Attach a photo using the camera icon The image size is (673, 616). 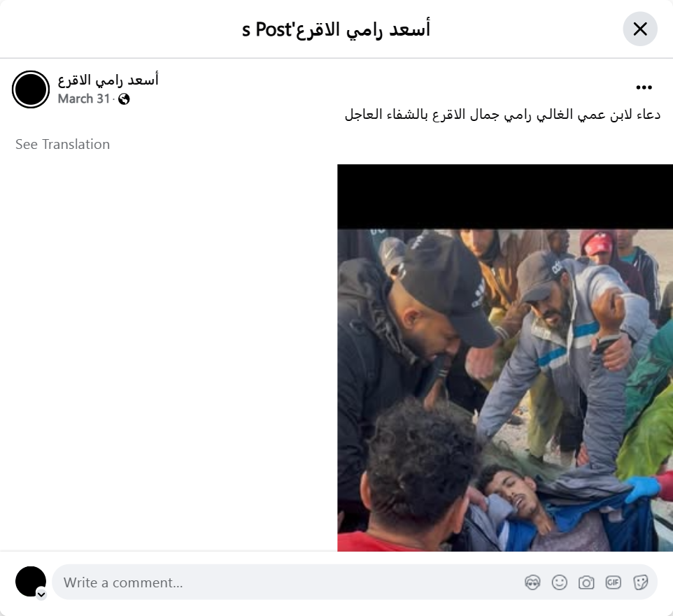tap(586, 582)
